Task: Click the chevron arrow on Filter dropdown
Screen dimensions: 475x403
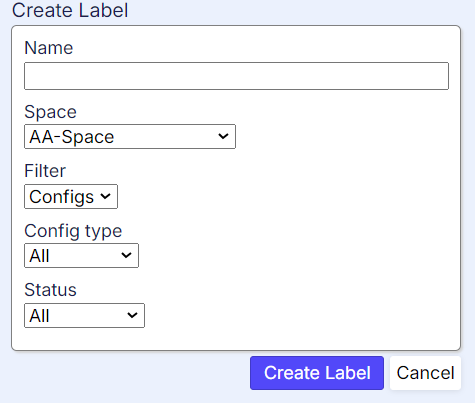Action: coord(105,196)
